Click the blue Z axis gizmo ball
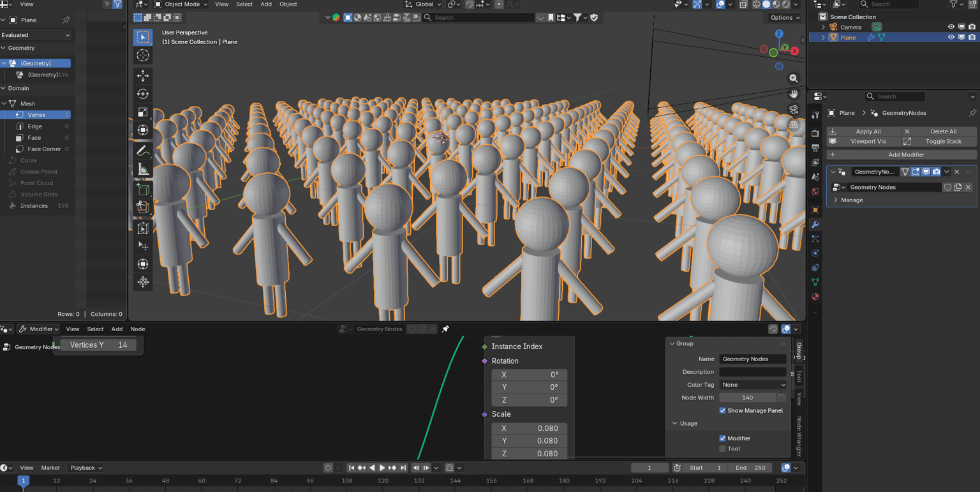980x492 pixels. point(779,34)
